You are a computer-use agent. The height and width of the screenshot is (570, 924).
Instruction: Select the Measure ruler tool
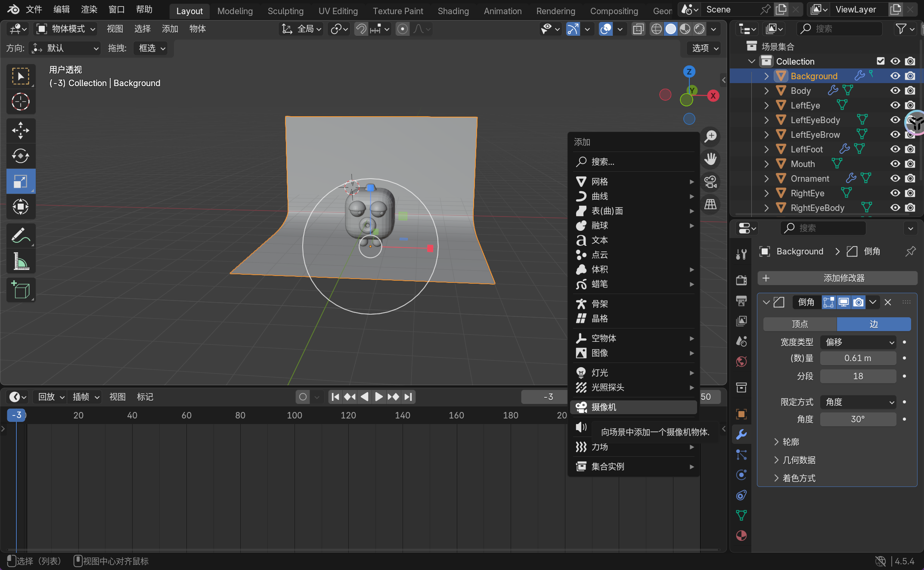[x=20, y=261]
